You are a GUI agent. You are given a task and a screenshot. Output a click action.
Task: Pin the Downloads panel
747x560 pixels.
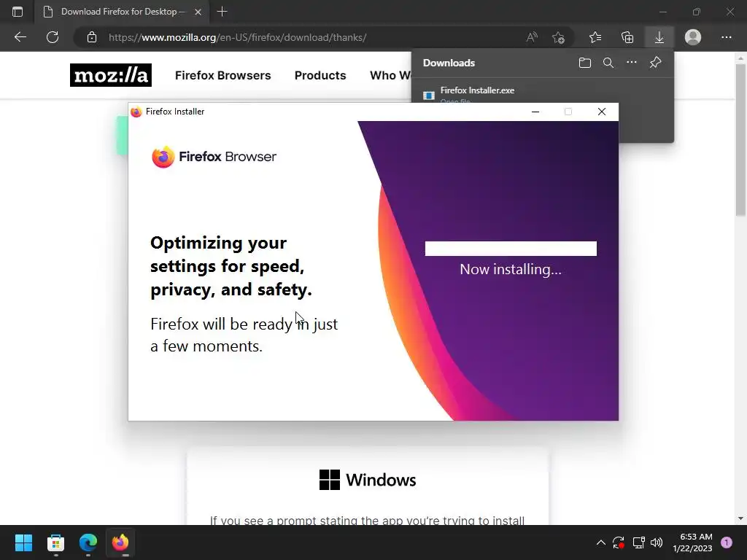coord(656,63)
